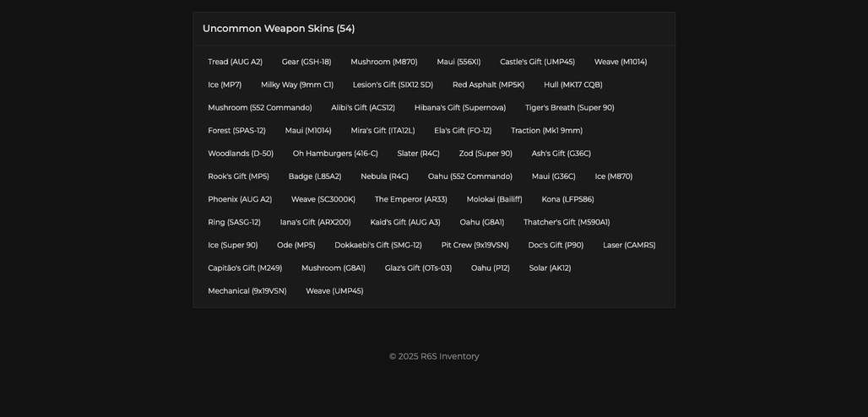Select Kaid's Gift (AUG A3) skin

point(405,222)
